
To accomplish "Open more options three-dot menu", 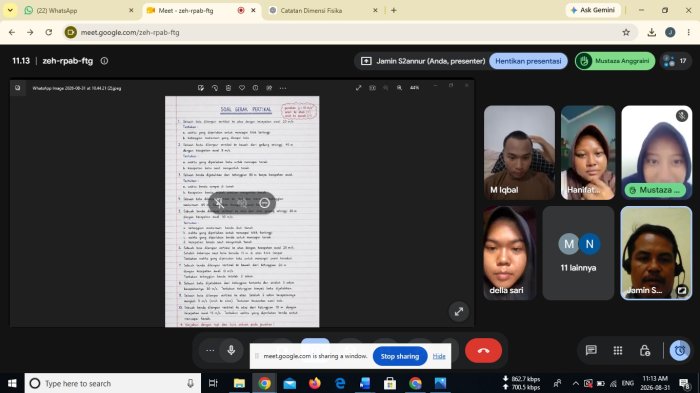I will click(210, 350).
